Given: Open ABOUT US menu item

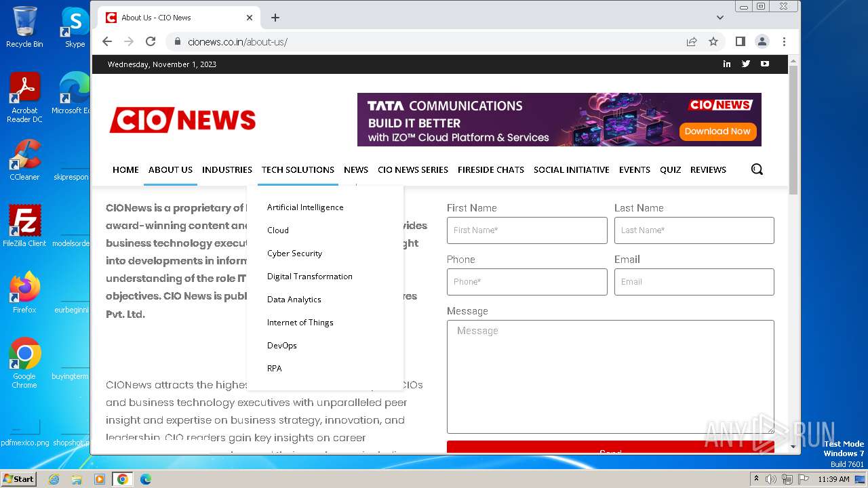Looking at the screenshot, I should 170,169.
